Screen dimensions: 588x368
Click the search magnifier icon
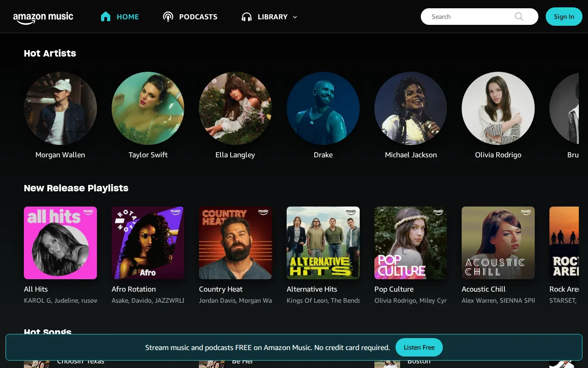click(x=519, y=17)
